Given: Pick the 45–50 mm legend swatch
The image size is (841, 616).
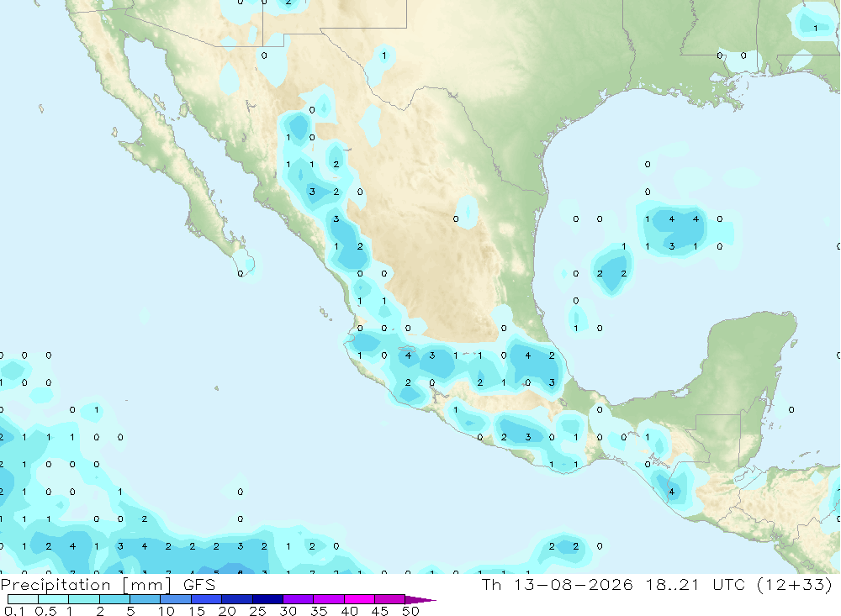Looking at the screenshot, I should [389, 599].
